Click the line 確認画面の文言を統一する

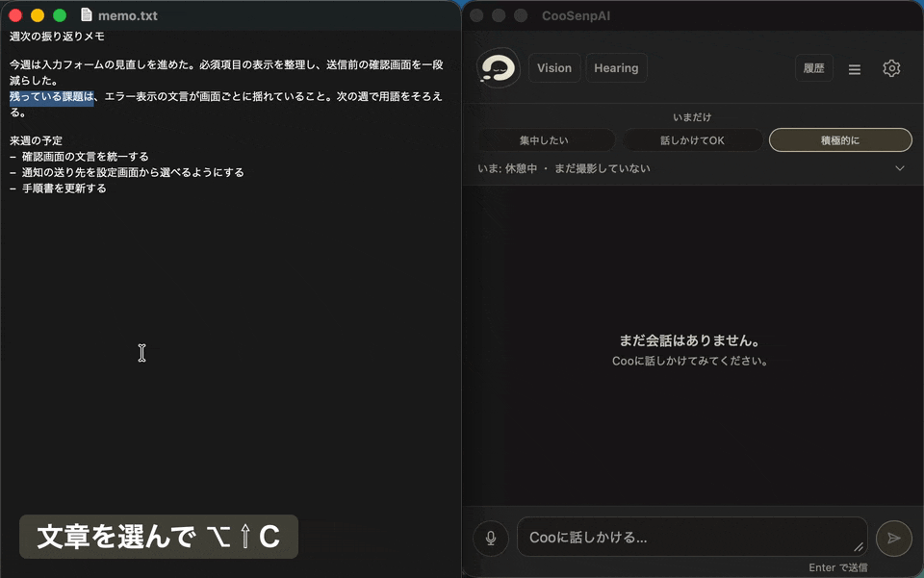click(x=80, y=157)
